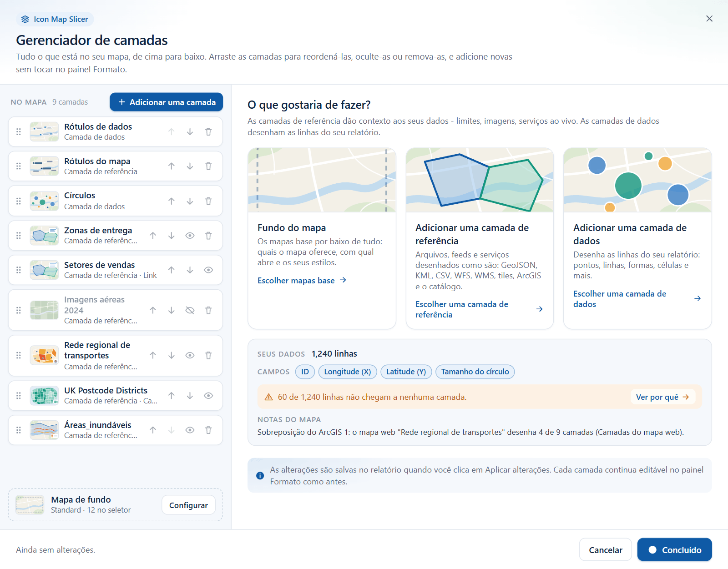Select the Tamanho do círculo field chip

[475, 372]
